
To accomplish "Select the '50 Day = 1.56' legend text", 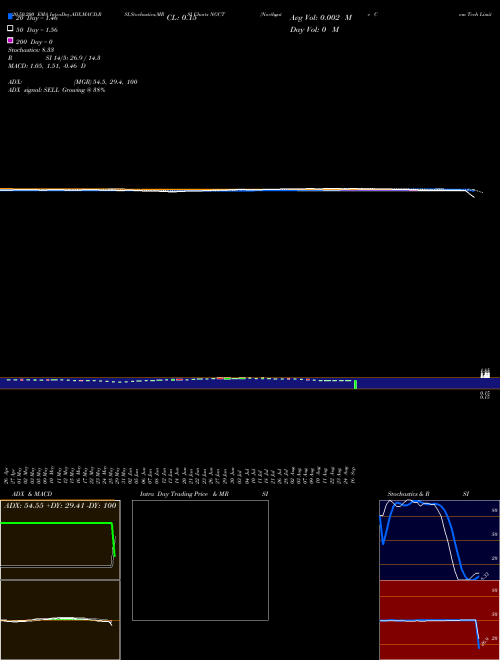I will (37, 30).
